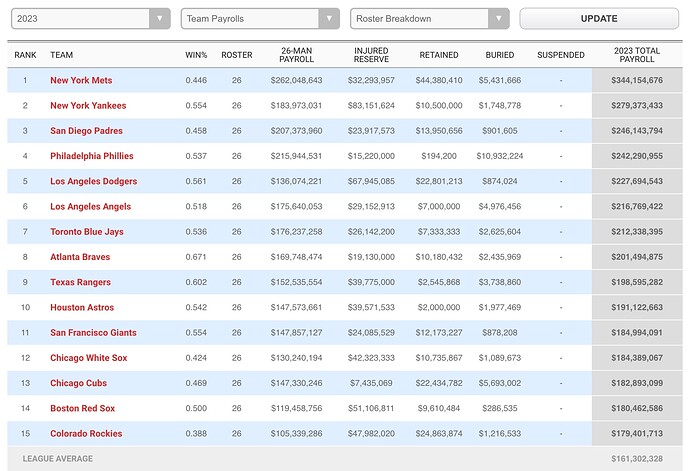Image resolution: width=690 pixels, height=471 pixels.
Task: Click the UPDATE button
Action: (599, 18)
